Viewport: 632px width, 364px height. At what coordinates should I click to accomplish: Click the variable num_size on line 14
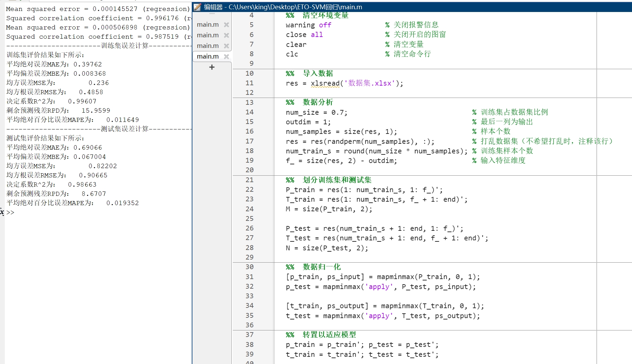click(x=302, y=112)
